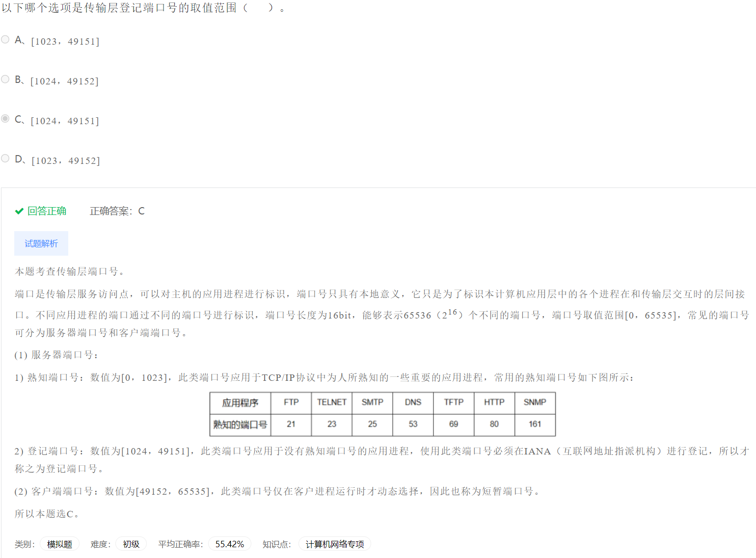756x558 pixels.
Task: Open the 计算机网络专项 knowledge point tag
Action: pyautogui.click(x=335, y=544)
